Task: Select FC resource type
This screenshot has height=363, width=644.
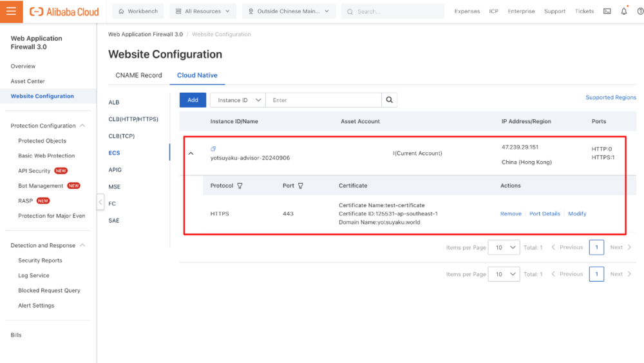Action: (112, 204)
